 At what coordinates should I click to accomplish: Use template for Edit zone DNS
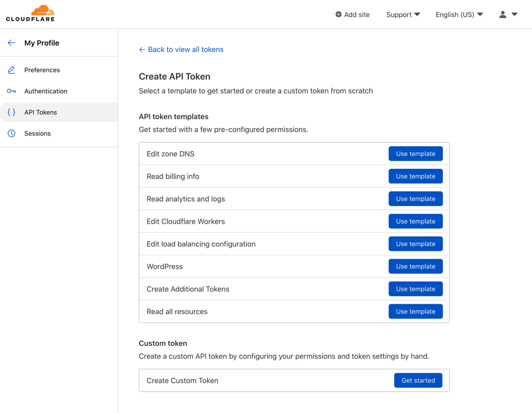[x=415, y=154]
